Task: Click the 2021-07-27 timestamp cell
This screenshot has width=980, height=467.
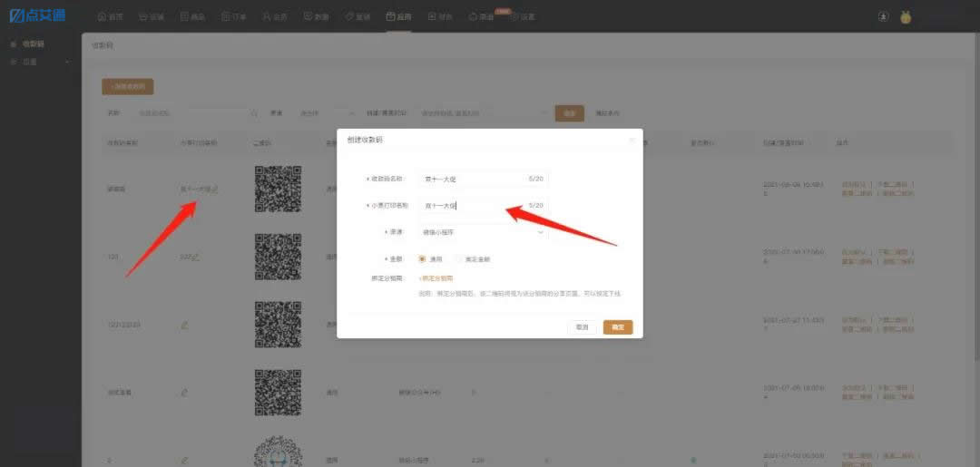Action: tap(794, 324)
